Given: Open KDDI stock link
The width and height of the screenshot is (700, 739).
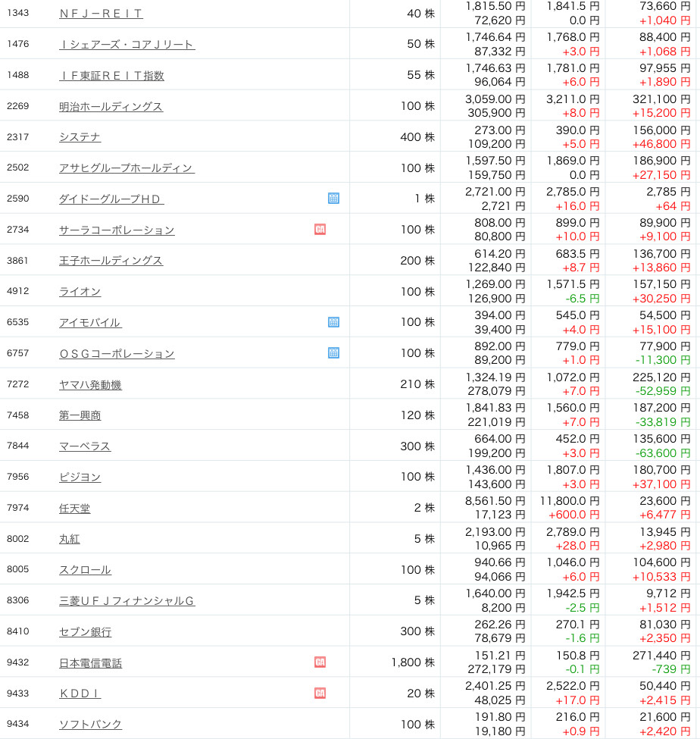Looking at the screenshot, I should coord(80,694).
